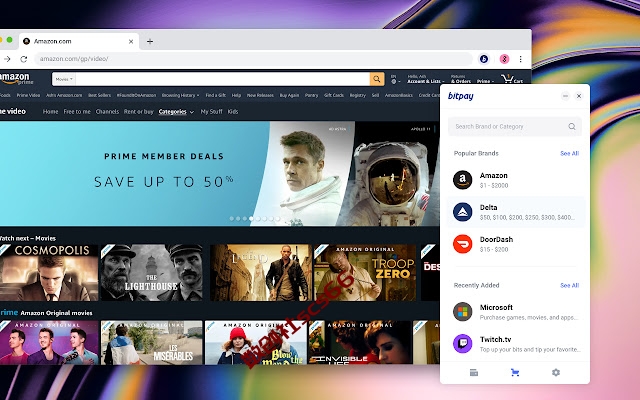
Task: Click the Pantry link
Action: click(311, 95)
